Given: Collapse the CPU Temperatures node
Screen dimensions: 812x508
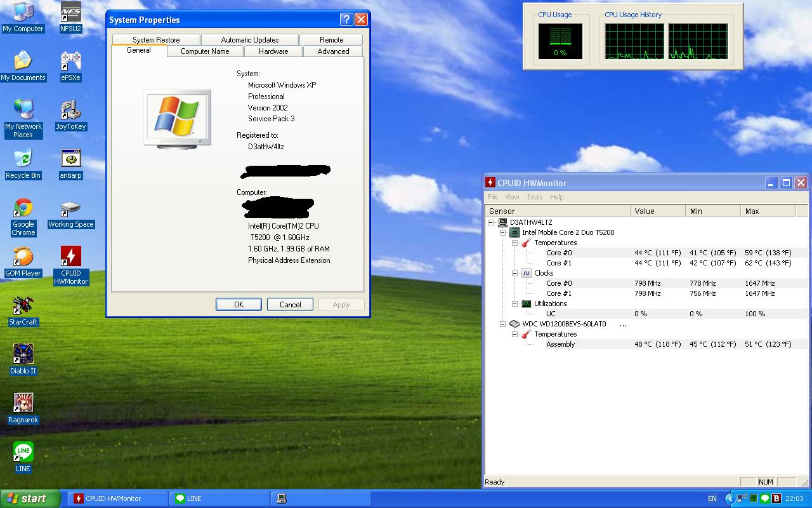Looking at the screenshot, I should coord(514,243).
